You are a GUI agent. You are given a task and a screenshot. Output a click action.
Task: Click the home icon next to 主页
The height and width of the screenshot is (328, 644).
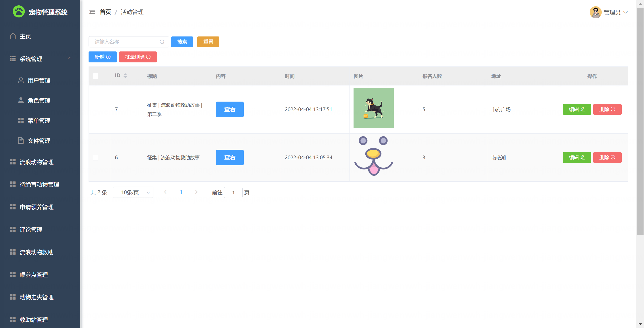pos(13,36)
